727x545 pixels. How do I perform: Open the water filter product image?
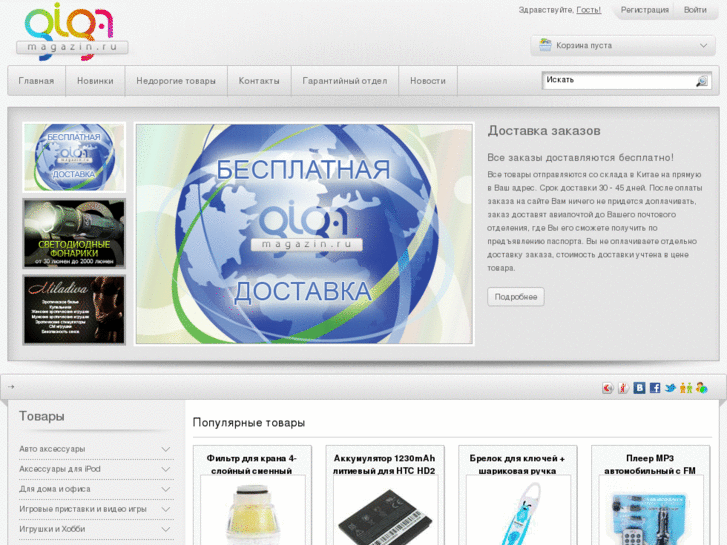[253, 510]
